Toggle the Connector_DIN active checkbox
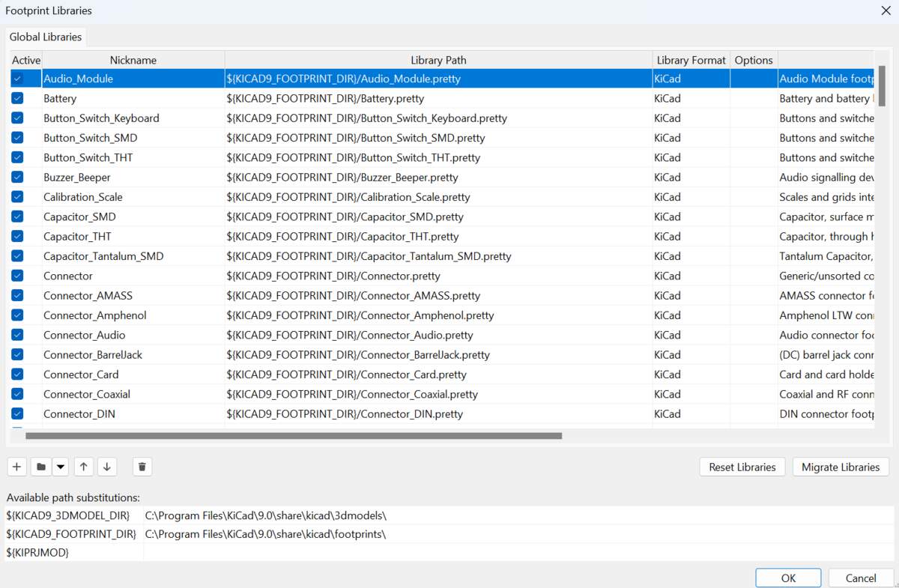This screenshot has height=588, width=899. [x=16, y=413]
